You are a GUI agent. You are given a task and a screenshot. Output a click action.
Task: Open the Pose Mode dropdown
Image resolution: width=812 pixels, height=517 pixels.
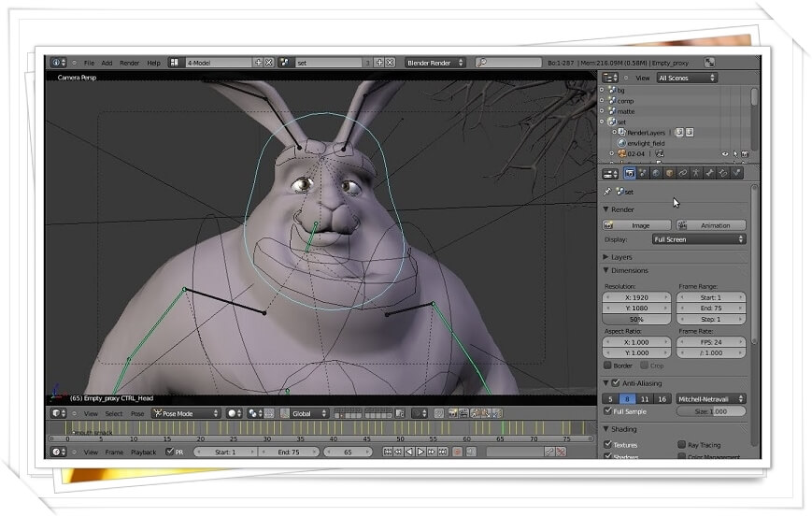pos(186,413)
